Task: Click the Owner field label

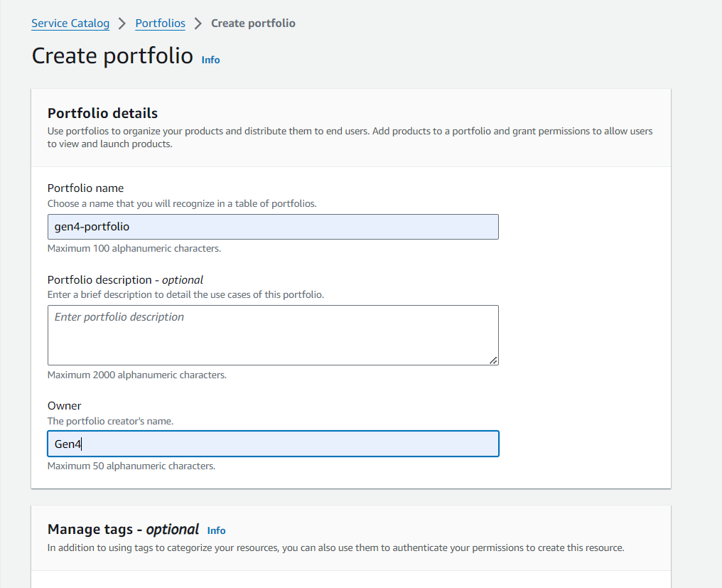Action: [x=65, y=405]
